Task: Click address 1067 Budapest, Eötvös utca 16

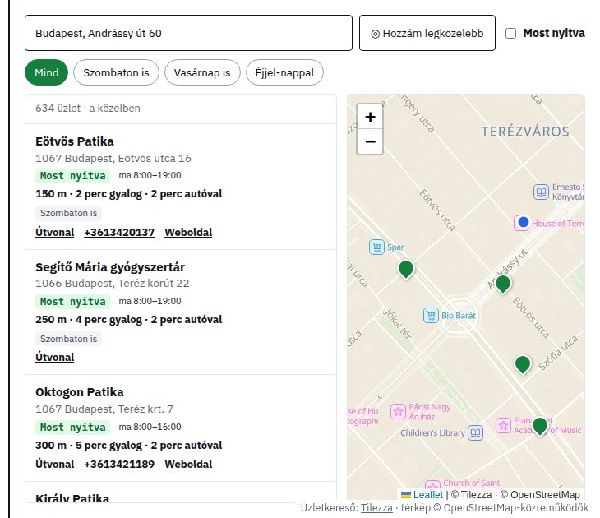Action: (113, 158)
